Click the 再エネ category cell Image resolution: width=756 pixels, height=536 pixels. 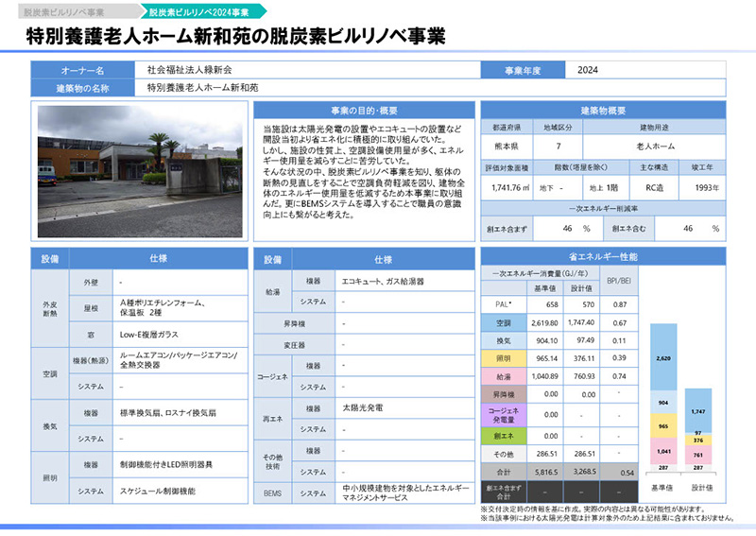(x=272, y=419)
